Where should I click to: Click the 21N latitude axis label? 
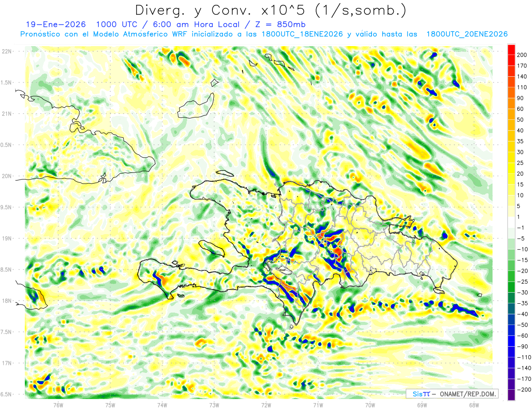6,114
